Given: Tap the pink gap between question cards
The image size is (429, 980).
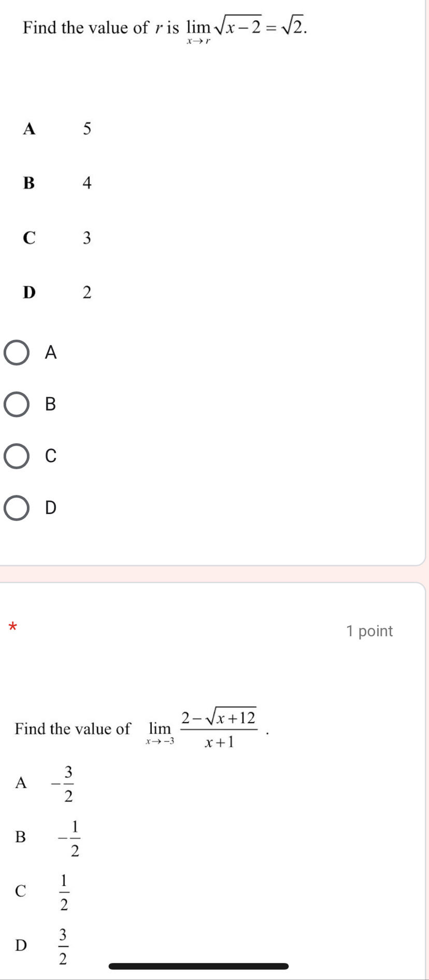Looking at the screenshot, I should pos(212,574).
